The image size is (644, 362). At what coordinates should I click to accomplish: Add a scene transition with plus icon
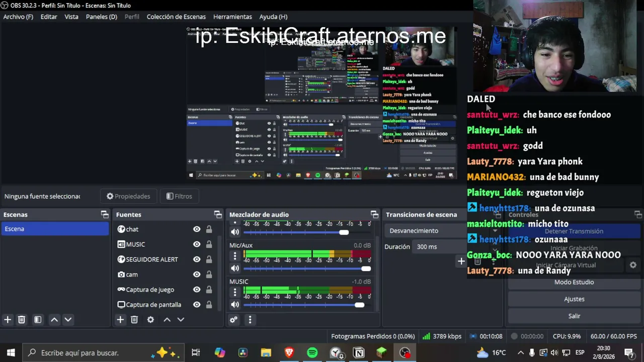pyautogui.click(x=461, y=261)
